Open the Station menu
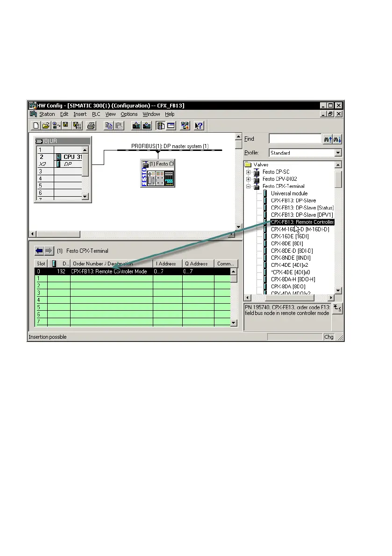The image size is (392, 556). (47, 114)
